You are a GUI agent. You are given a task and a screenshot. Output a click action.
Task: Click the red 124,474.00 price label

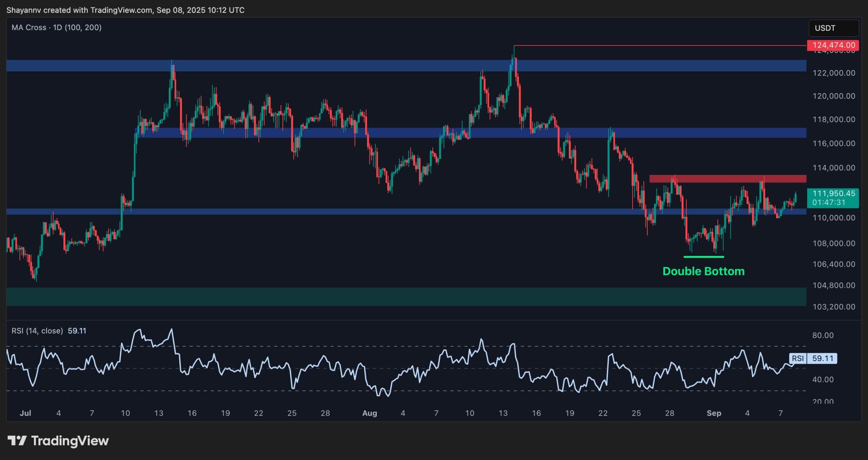pyautogui.click(x=833, y=45)
